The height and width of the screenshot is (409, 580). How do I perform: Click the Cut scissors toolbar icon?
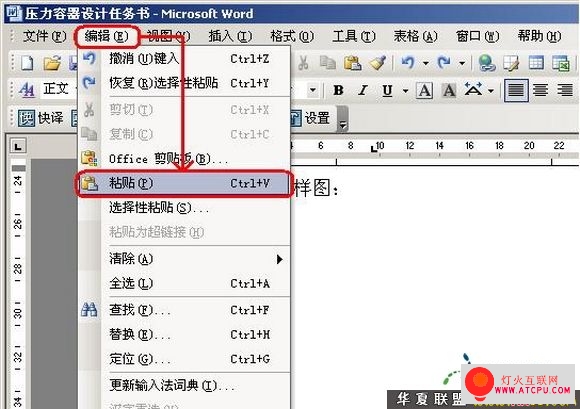click(303, 63)
